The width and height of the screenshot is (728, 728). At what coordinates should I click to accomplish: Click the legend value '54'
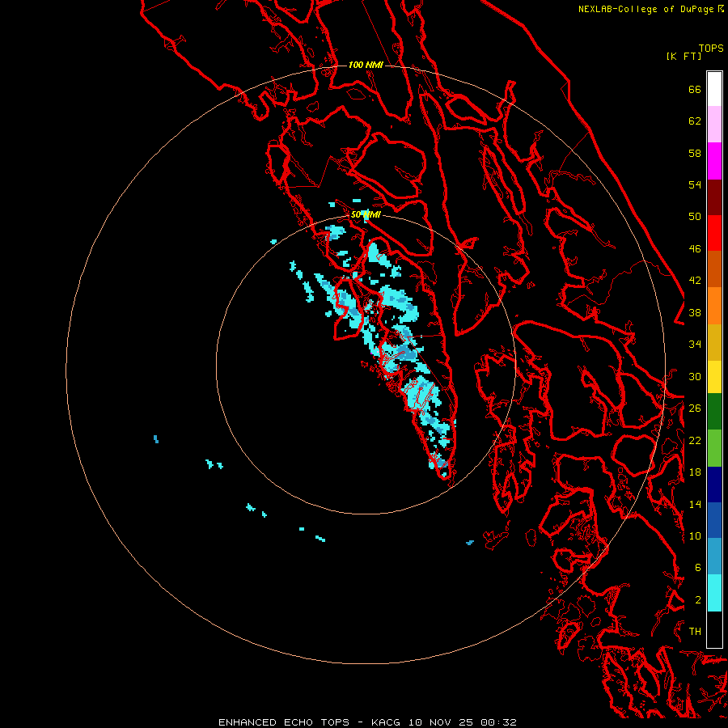point(695,184)
